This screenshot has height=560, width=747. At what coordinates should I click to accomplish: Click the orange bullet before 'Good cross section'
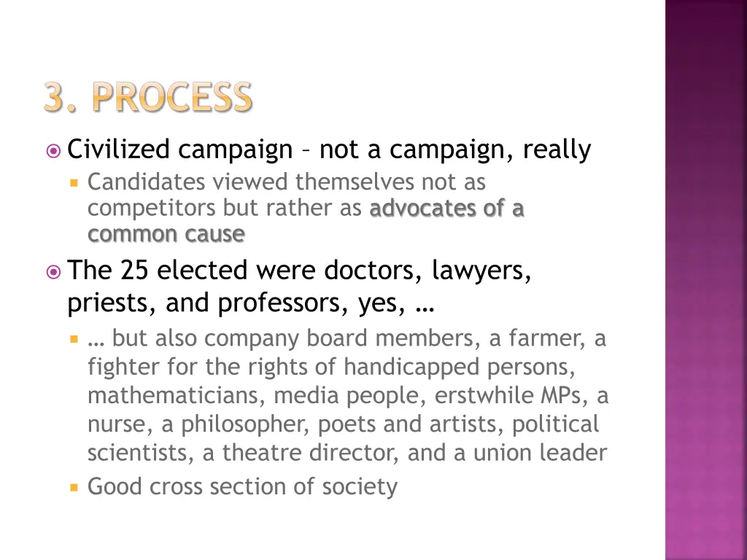coord(74,488)
